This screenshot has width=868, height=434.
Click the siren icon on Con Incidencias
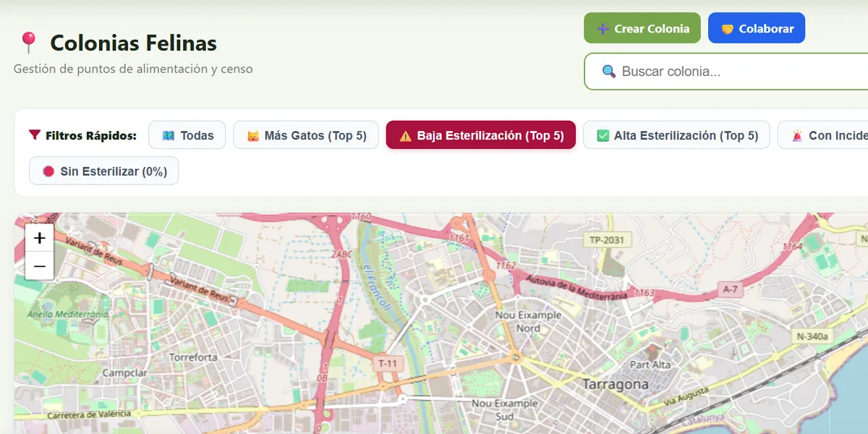pos(797,135)
